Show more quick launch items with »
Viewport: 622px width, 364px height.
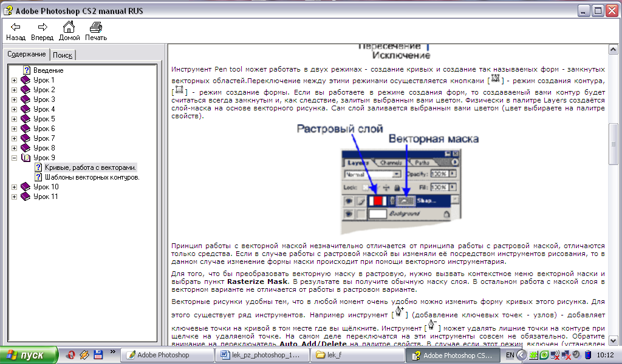(x=112, y=352)
